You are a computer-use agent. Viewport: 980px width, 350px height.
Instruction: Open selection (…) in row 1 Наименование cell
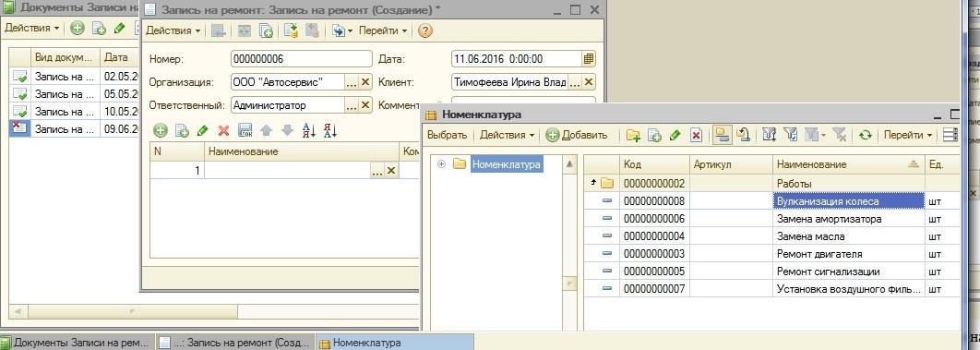pos(376,170)
